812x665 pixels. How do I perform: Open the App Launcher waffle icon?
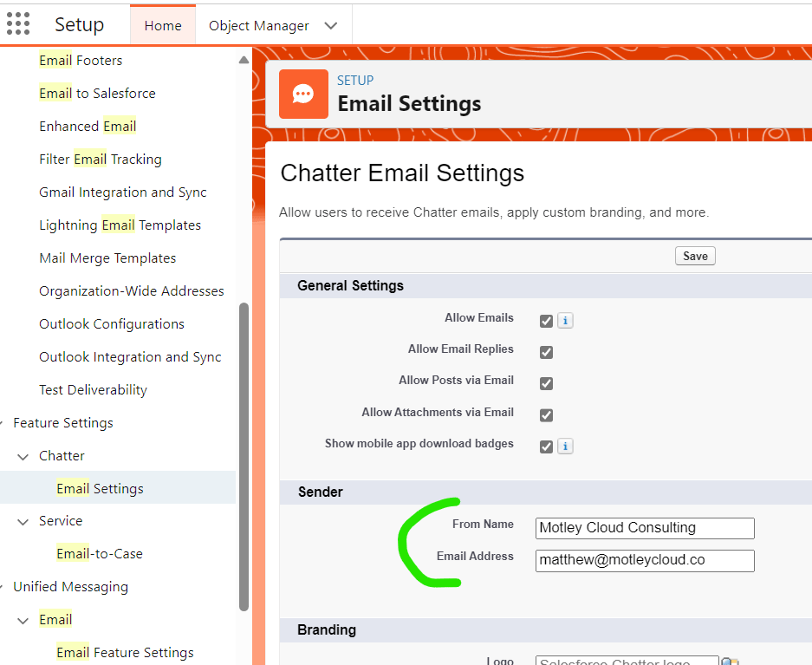pos(18,23)
